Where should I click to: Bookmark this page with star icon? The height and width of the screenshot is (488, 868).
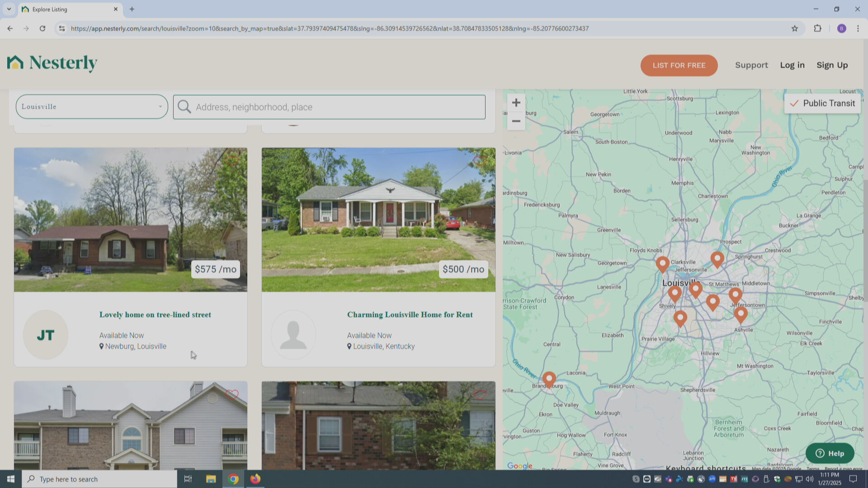pos(795,28)
